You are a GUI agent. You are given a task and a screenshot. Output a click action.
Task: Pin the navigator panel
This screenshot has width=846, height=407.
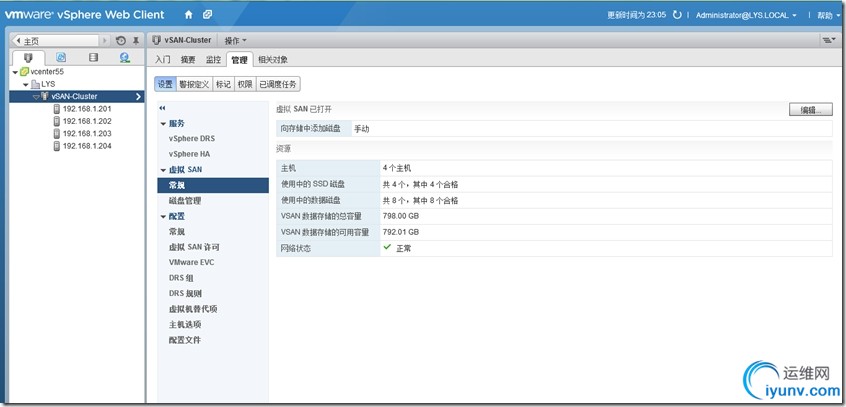136,40
